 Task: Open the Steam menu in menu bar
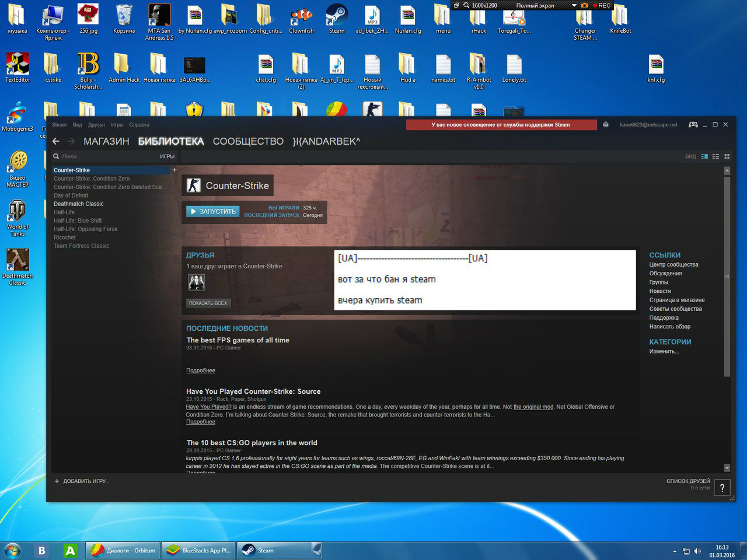[x=60, y=125]
